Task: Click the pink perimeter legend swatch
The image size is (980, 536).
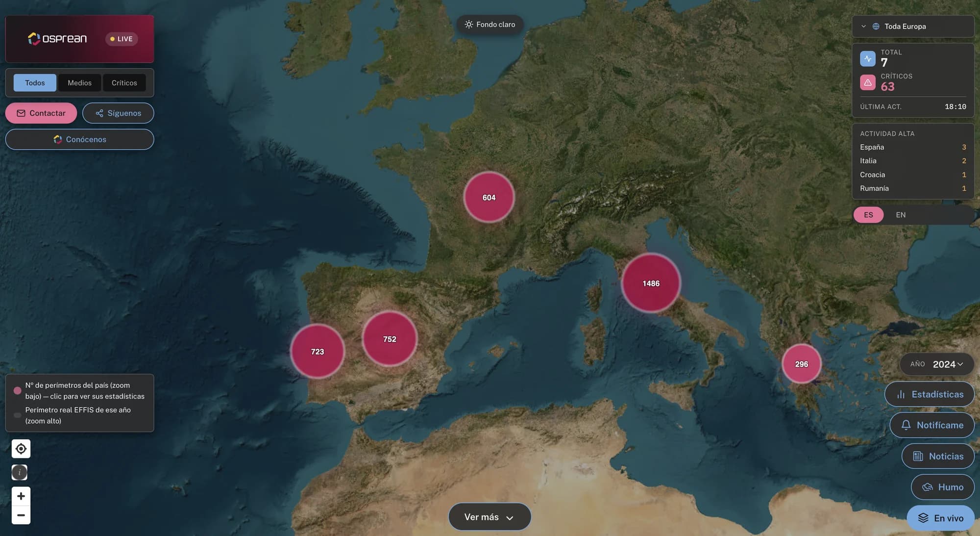Action: tap(18, 391)
